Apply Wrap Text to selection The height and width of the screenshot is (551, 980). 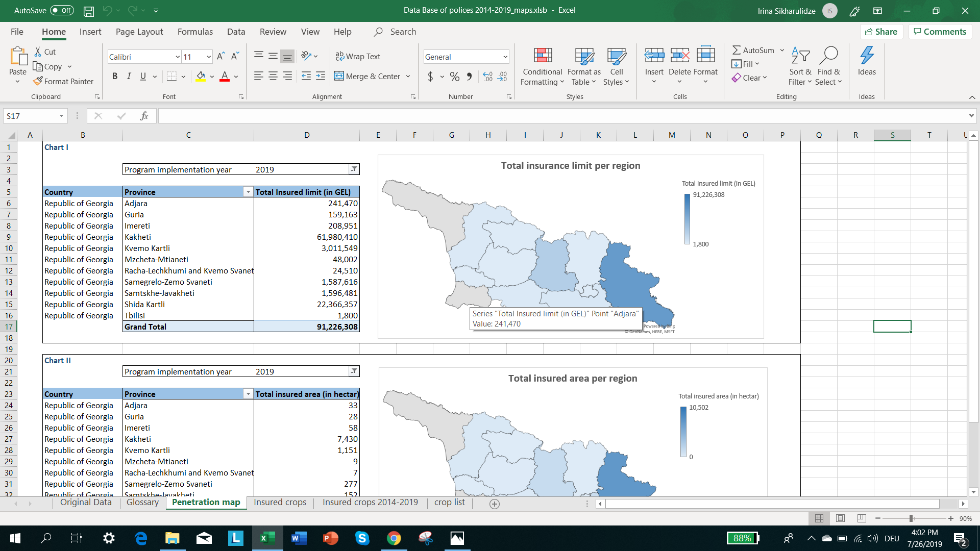[x=358, y=56]
